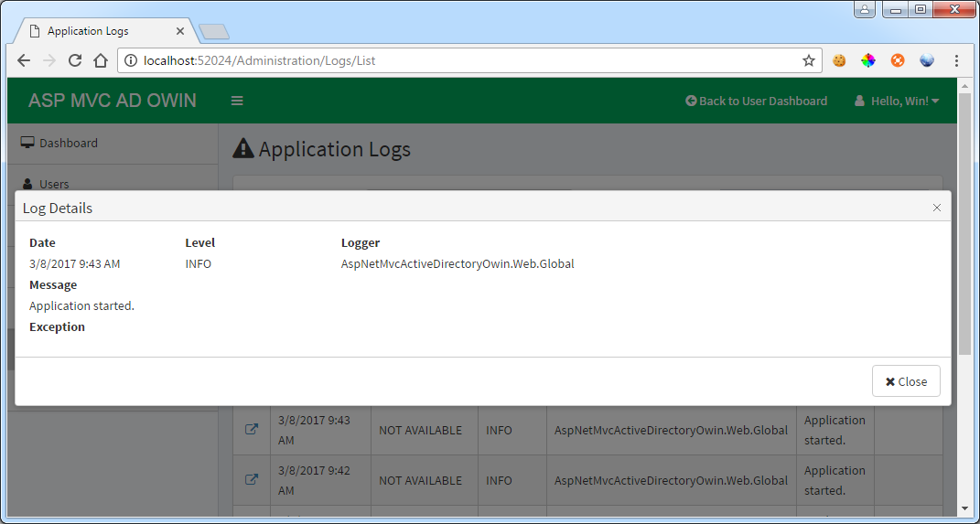Select the Application Logs browser tab
The width and height of the screenshot is (980, 524).
point(105,30)
